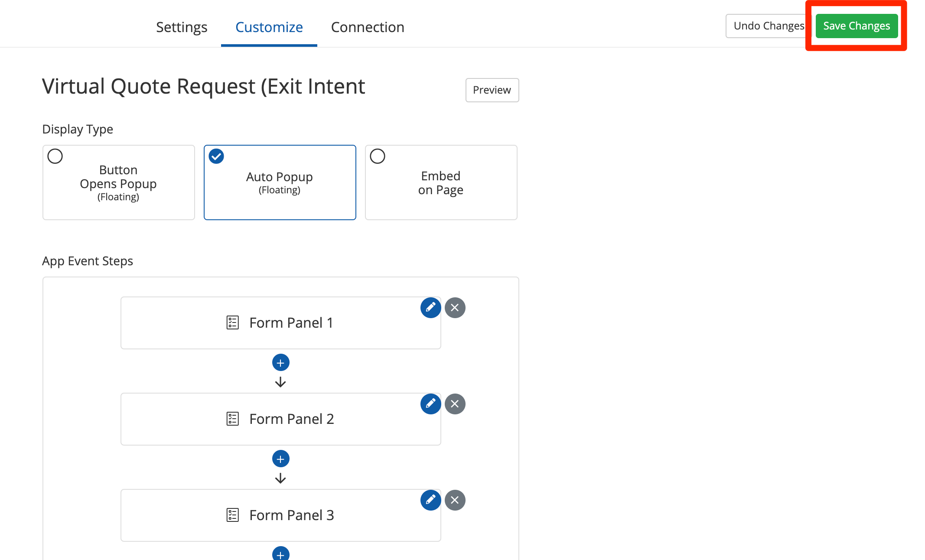Add step after Form Panel 1

[x=280, y=363]
